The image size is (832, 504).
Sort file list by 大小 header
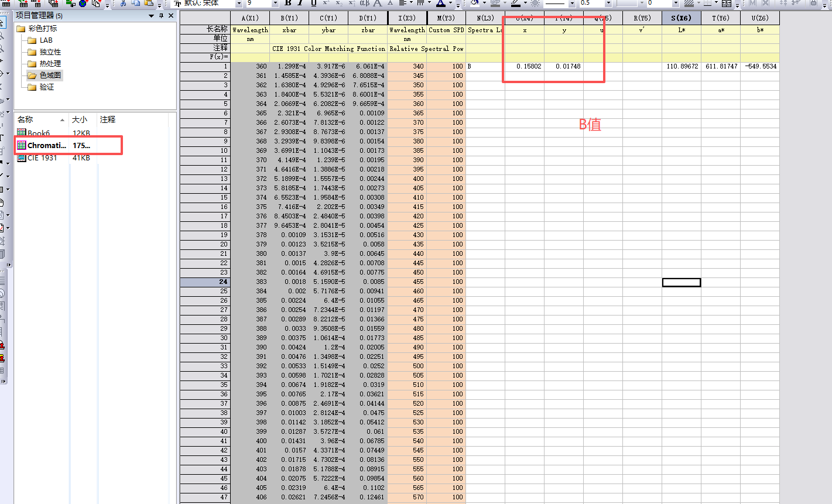pos(83,119)
